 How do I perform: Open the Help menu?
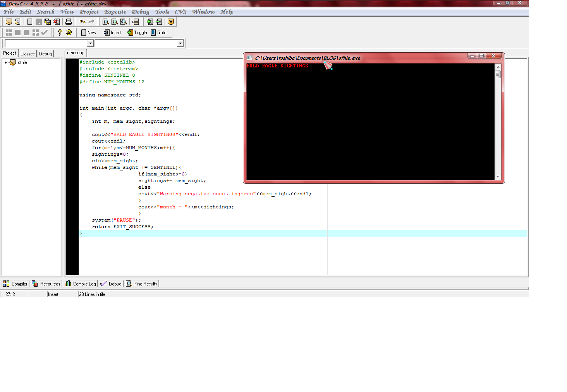227,12
